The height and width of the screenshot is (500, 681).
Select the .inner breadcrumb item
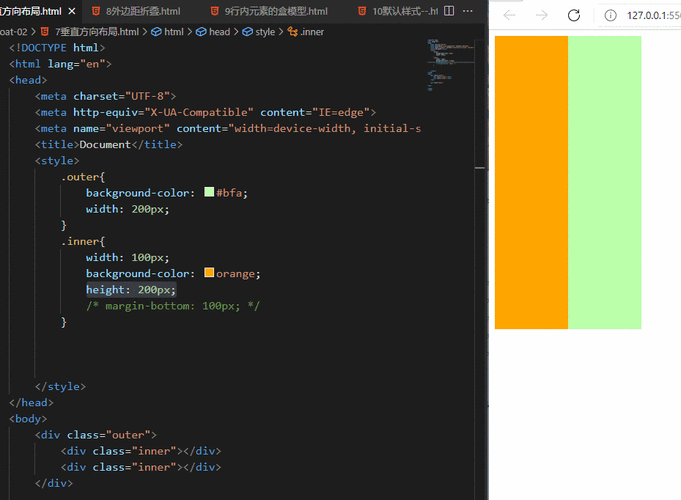click(312, 32)
